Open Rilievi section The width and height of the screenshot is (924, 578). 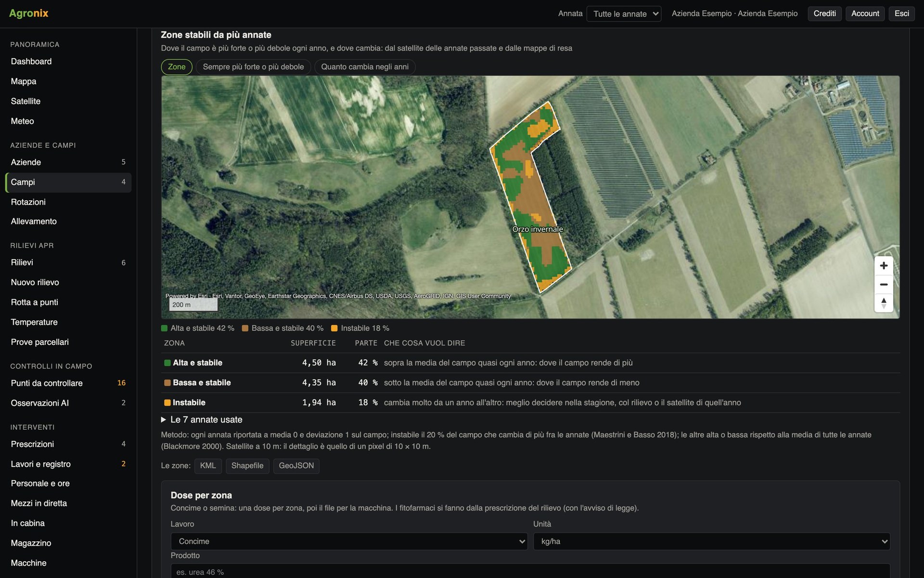pyautogui.click(x=68, y=263)
